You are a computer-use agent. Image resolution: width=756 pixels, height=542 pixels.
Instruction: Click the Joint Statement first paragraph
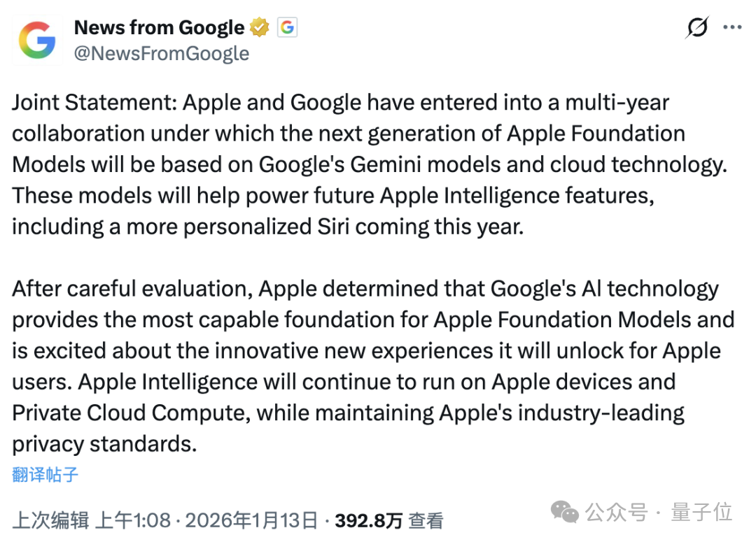pos(370,165)
